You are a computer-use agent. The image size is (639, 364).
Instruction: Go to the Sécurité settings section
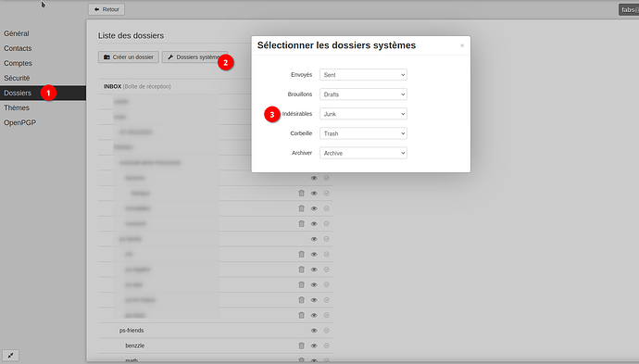(x=17, y=78)
